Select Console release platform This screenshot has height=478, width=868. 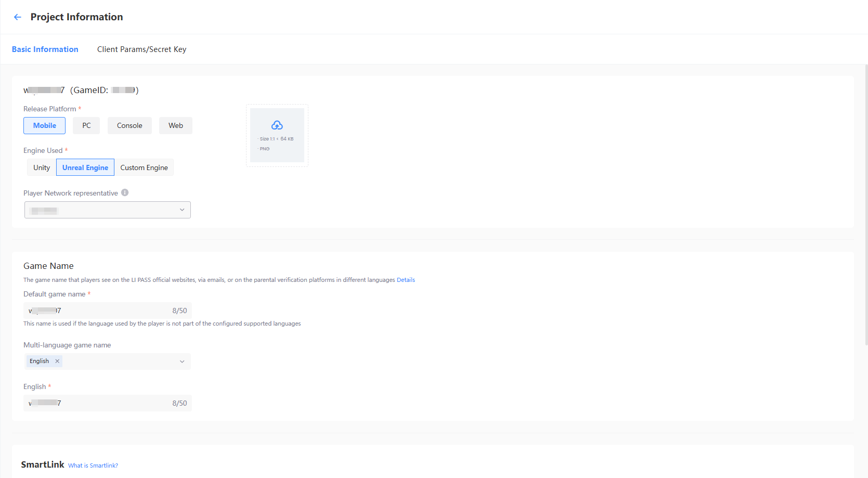tap(129, 125)
